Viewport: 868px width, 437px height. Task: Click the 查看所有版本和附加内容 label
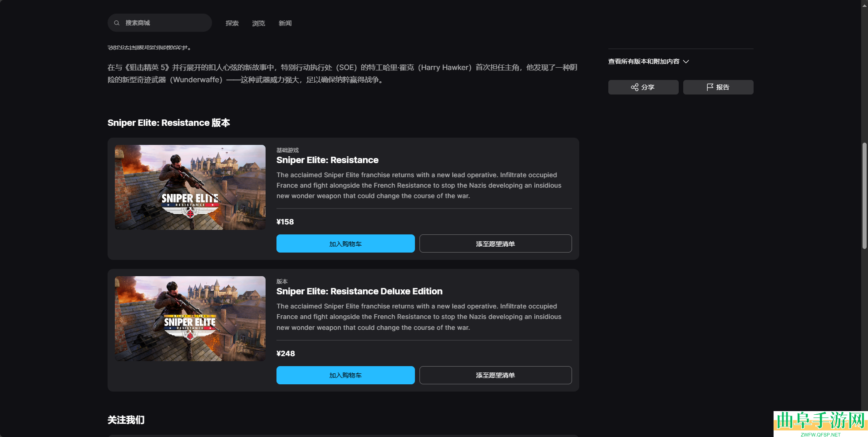tap(643, 62)
